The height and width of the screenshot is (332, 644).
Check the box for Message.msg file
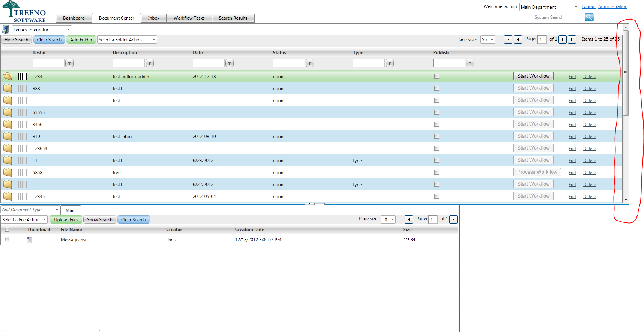7,240
